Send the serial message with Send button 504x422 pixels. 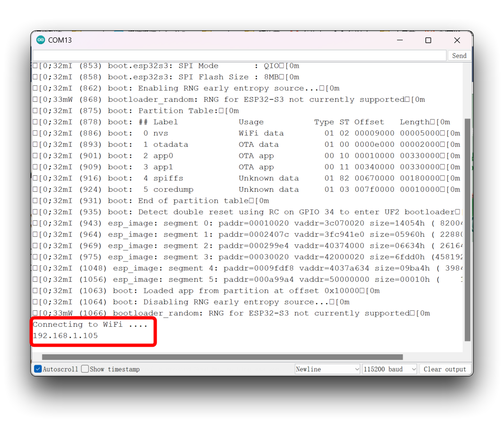coord(459,55)
